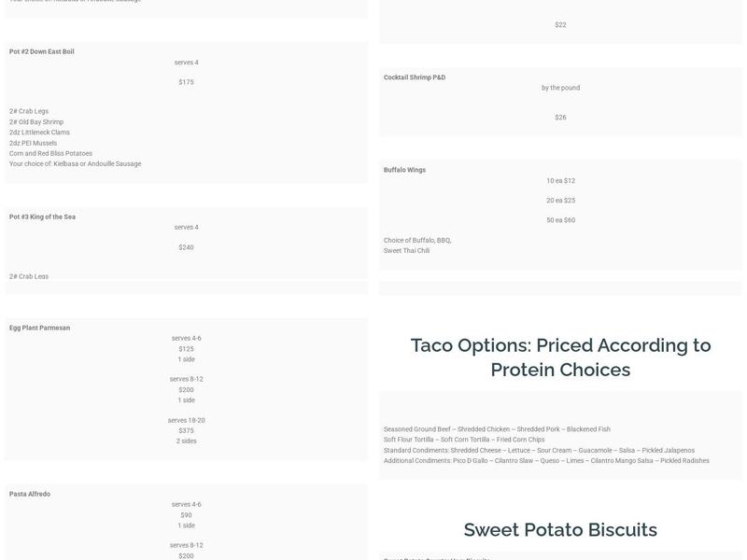Select the serves 18-20 portion text
This screenshot has height=560, width=747.
pos(186,420)
